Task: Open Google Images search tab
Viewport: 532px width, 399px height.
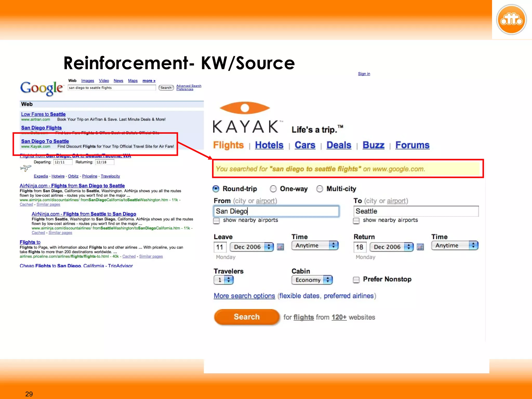Action: tap(88, 81)
